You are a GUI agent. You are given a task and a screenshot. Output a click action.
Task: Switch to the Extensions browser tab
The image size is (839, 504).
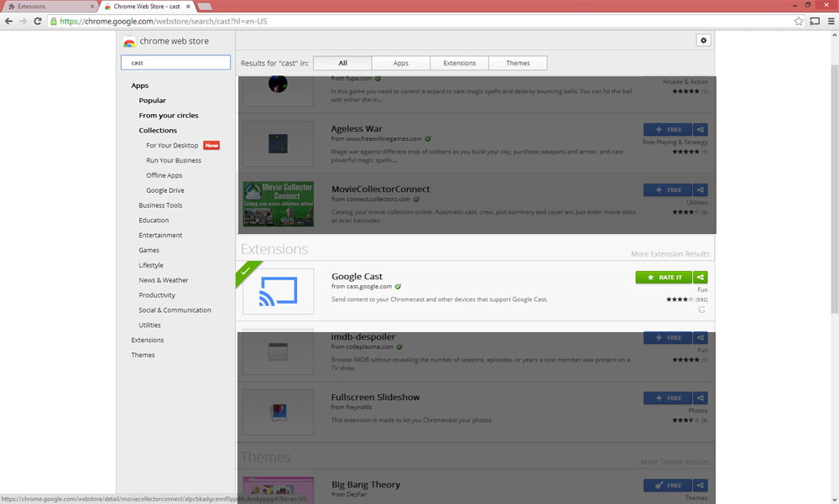(x=50, y=6)
